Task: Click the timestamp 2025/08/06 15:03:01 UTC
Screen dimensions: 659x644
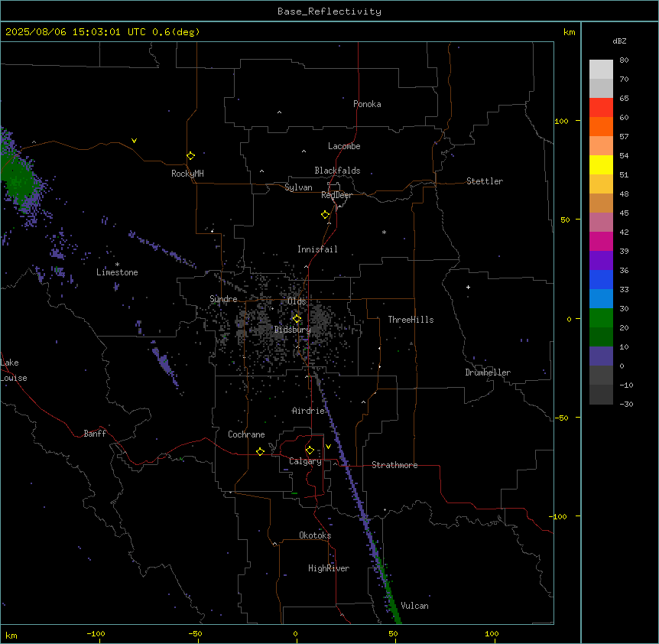Action: (x=75, y=32)
